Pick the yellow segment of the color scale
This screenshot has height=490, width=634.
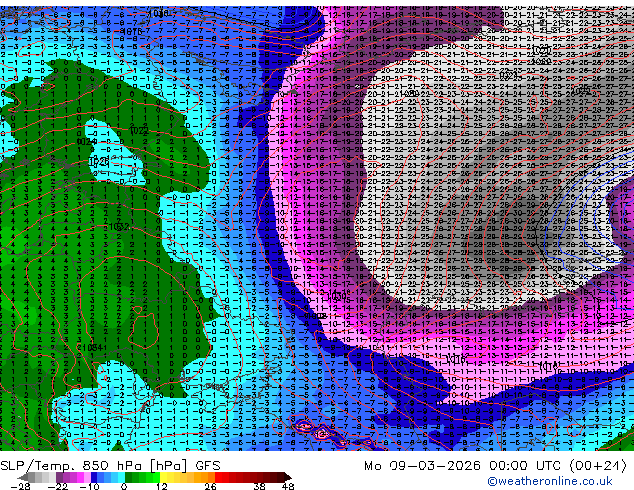point(164,477)
